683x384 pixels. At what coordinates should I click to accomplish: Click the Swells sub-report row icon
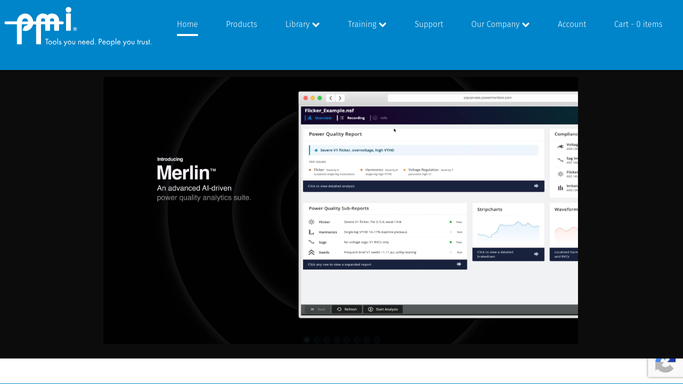point(311,253)
